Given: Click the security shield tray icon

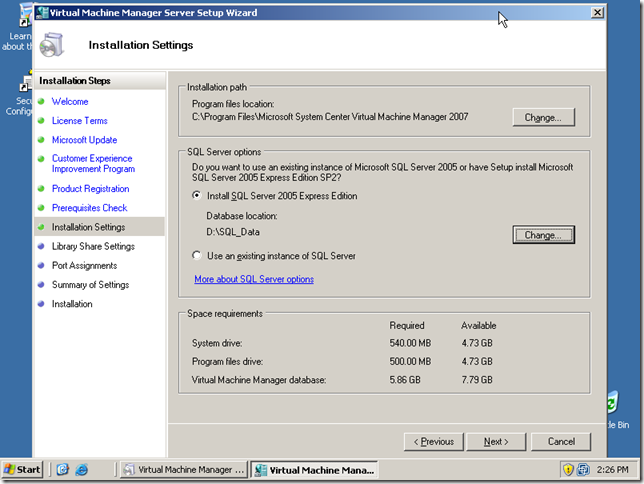Looking at the screenshot, I should coord(568,469).
